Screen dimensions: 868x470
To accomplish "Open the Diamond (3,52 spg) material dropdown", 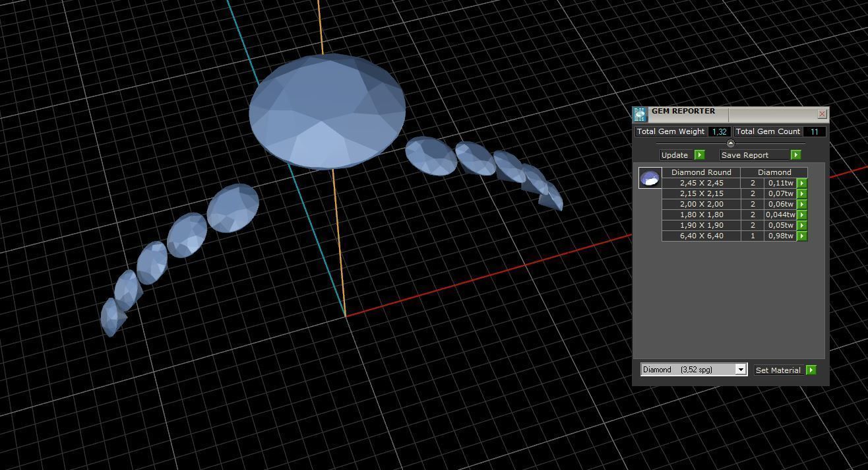I will (741, 370).
